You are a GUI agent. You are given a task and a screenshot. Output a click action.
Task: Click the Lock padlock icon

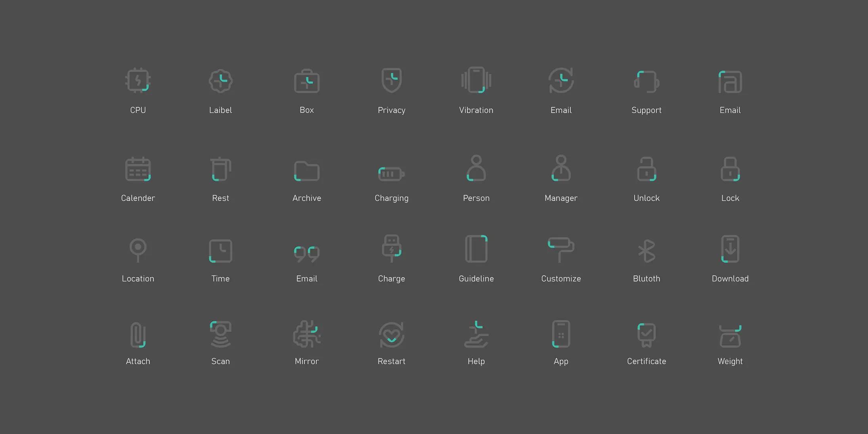pos(730,169)
